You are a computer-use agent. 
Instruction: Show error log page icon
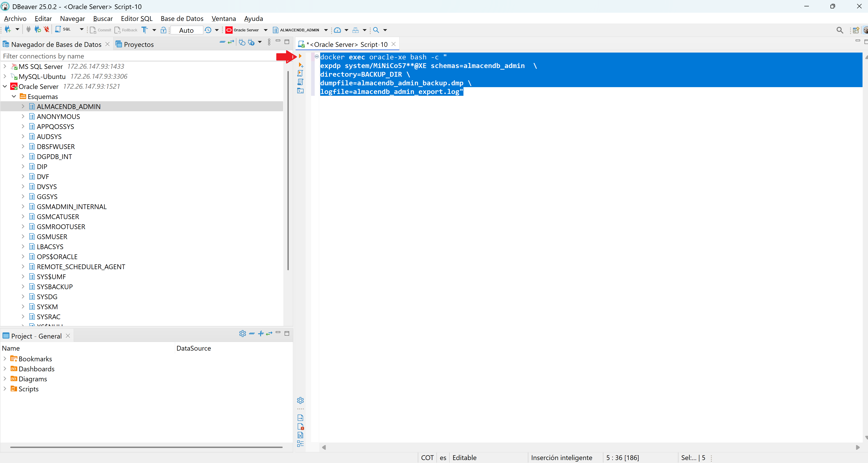point(301,426)
